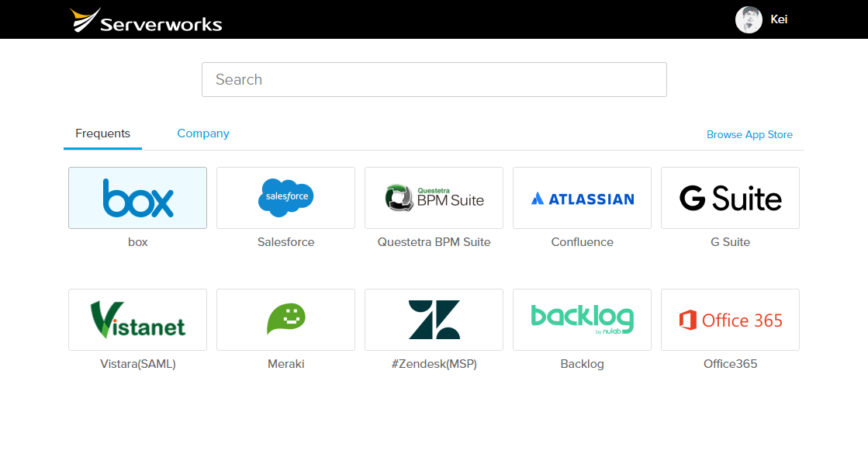Open the Questetra BPM Suite logo tile
This screenshot has height=461, width=868.
click(x=434, y=198)
